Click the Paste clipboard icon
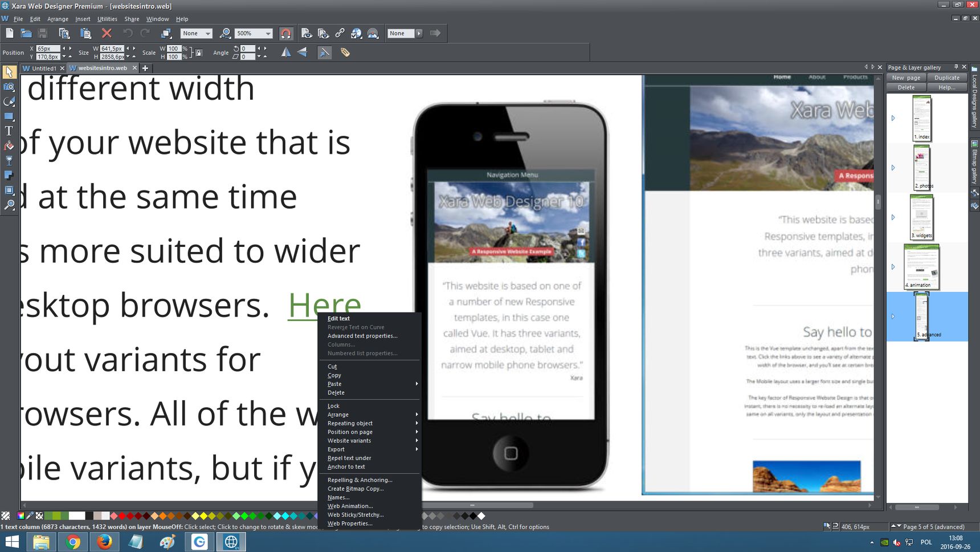The width and height of the screenshot is (980, 552). (85, 33)
